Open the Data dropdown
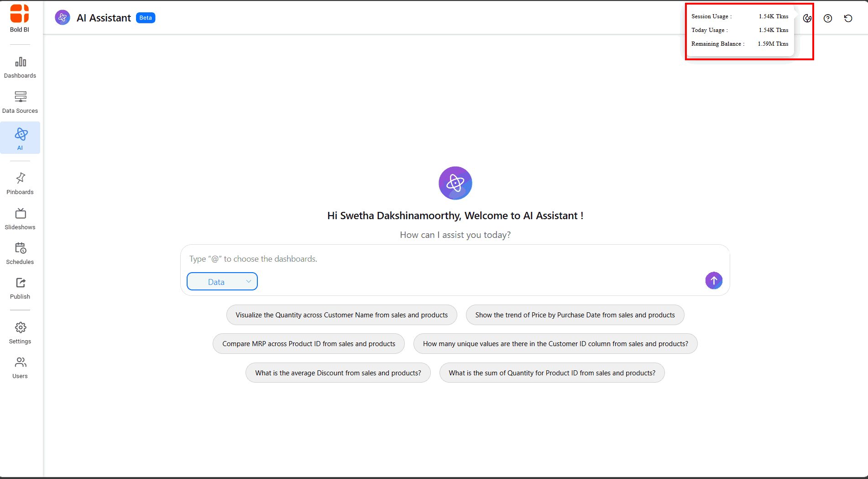Screen dimensions: 868x479 [222, 281]
